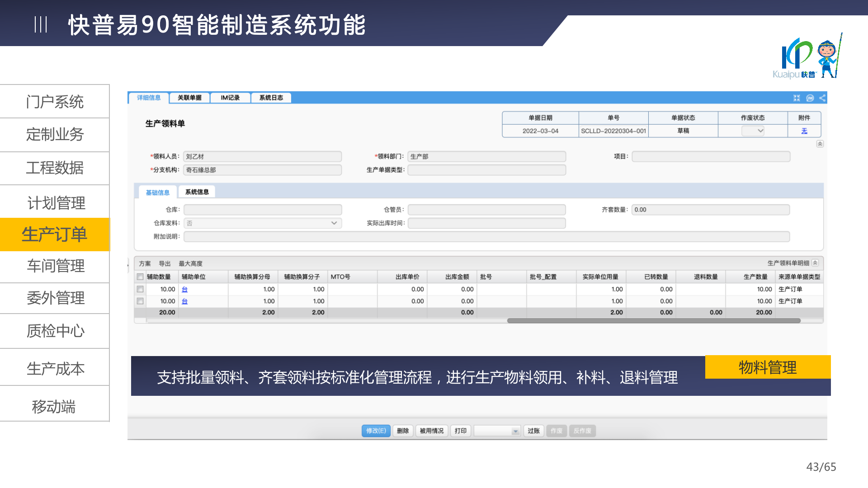Click the three-bar menu icon beside title

click(x=41, y=24)
